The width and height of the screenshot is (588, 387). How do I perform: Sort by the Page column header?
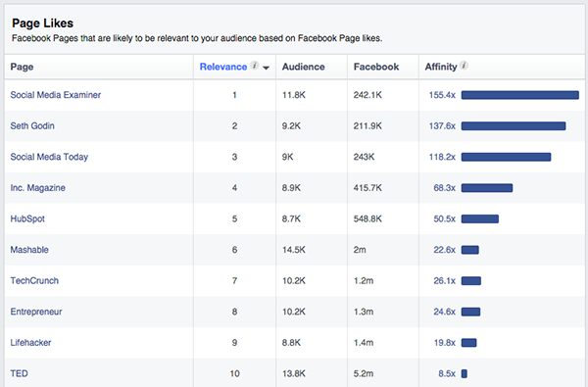[x=22, y=67]
